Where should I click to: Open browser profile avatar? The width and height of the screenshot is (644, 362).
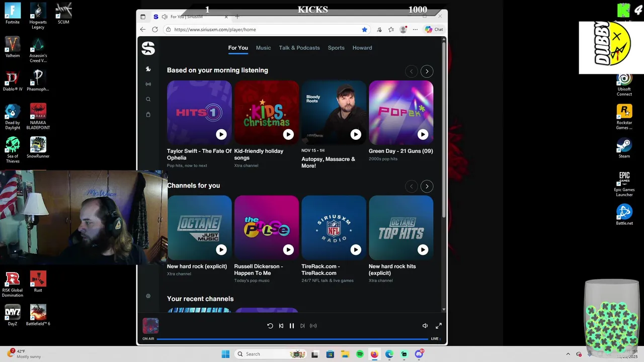point(403,30)
